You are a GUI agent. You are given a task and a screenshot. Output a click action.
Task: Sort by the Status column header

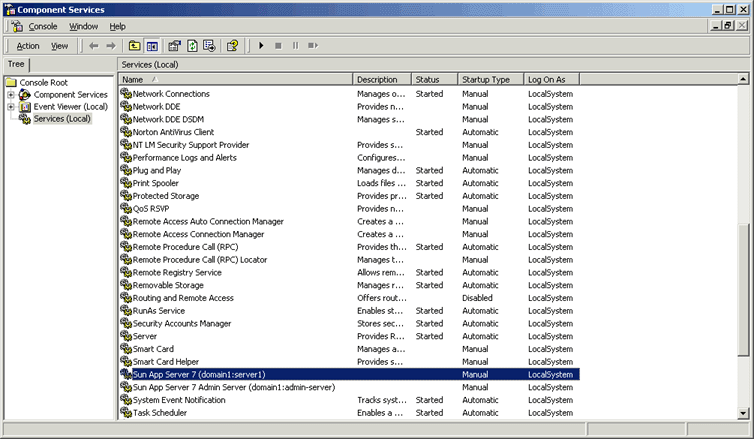(435, 79)
